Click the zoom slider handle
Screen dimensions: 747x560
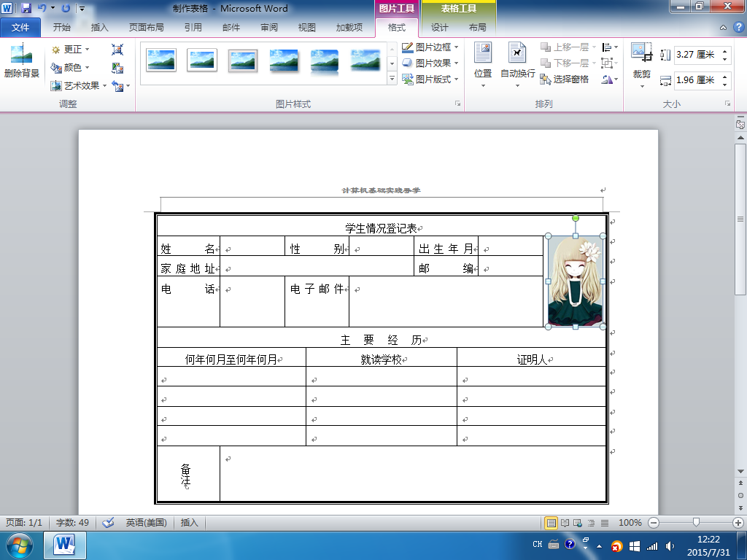point(696,523)
